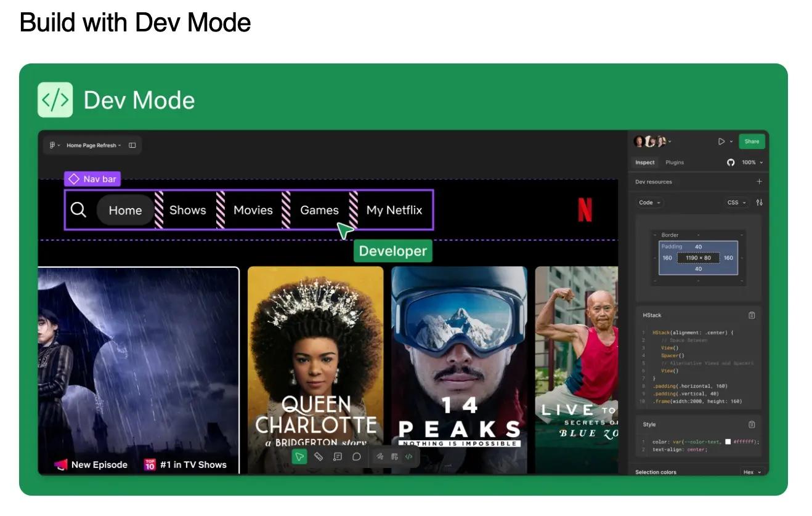Expand the Code dropdown
The width and height of the screenshot is (812, 516).
point(649,203)
